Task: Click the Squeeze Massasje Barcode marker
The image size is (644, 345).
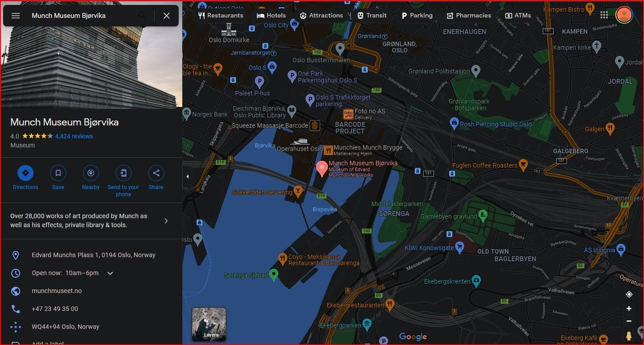Action: point(315,125)
